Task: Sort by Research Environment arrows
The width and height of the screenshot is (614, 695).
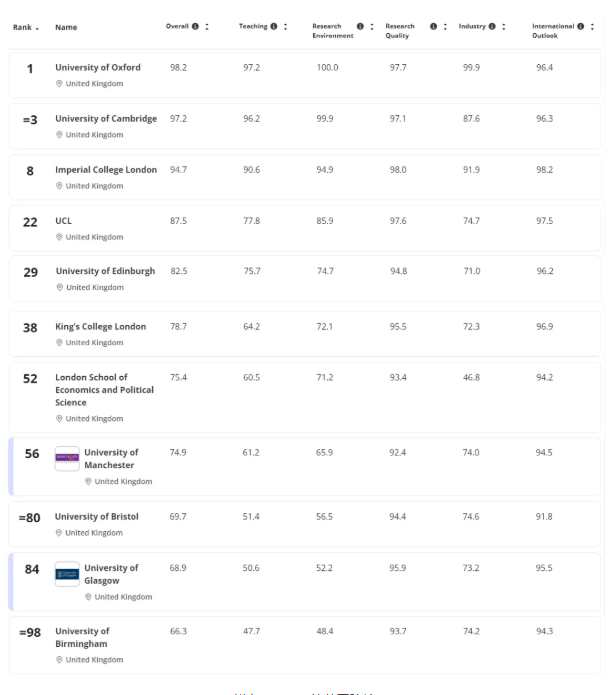Action: (x=372, y=26)
